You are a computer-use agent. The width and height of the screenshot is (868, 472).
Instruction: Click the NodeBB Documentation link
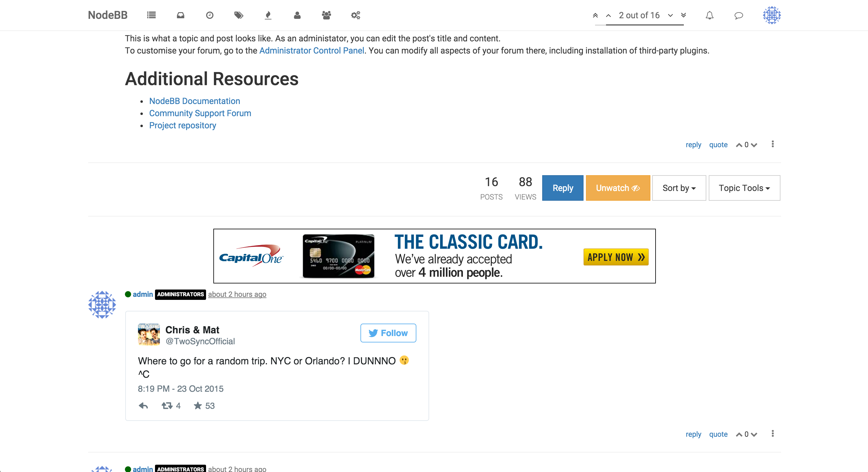pyautogui.click(x=194, y=101)
